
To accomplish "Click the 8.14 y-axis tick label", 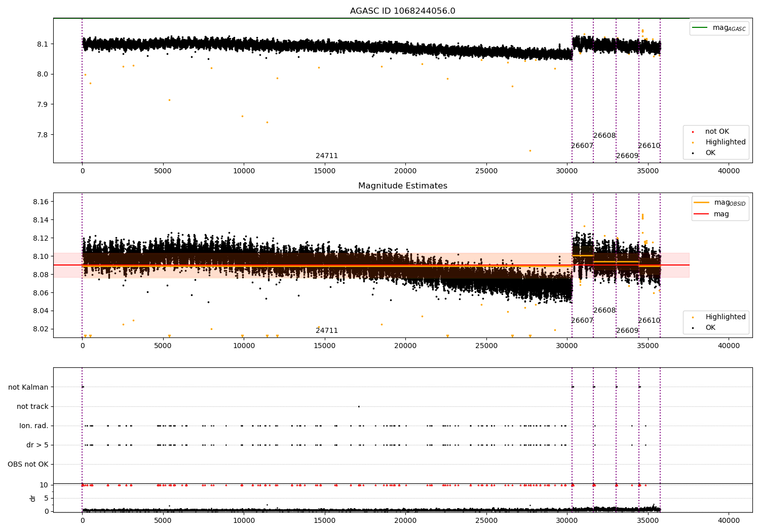I will click(x=41, y=220).
